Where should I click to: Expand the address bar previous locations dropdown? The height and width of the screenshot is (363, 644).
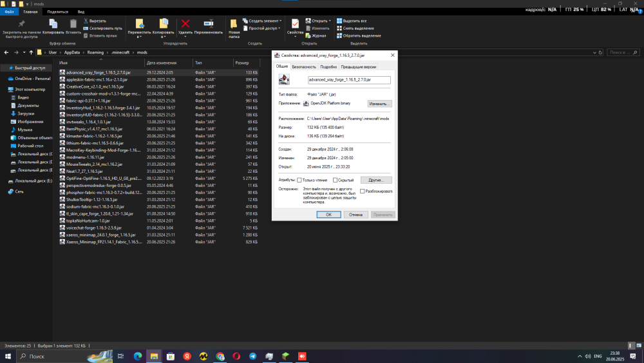[594, 53]
